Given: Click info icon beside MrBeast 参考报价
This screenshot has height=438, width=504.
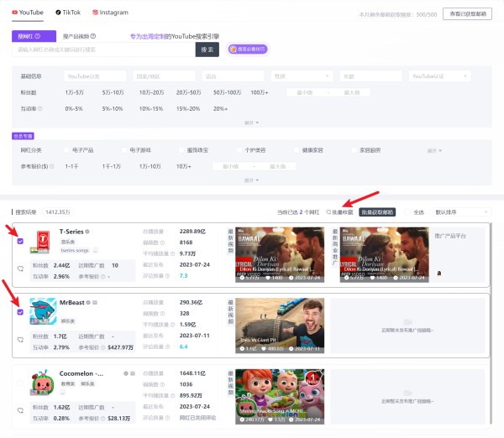Looking at the screenshot, I should [103, 347].
